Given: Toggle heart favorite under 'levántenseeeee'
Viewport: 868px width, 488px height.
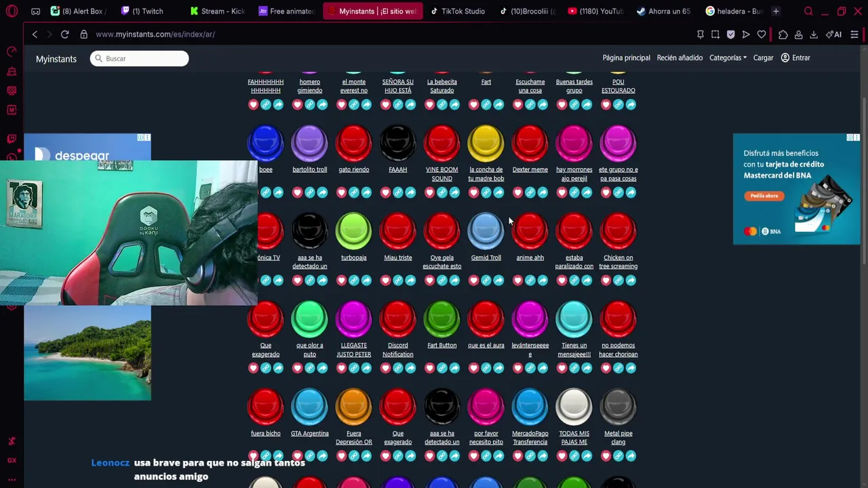Looking at the screenshot, I should (517, 368).
